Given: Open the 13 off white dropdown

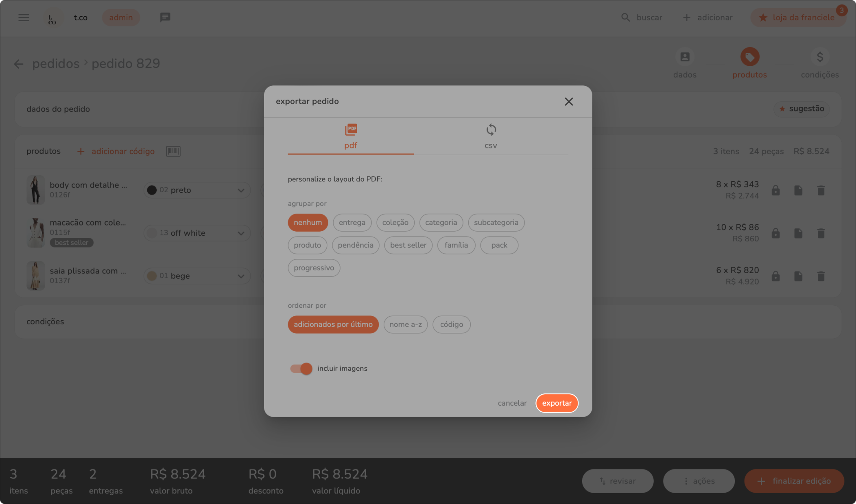Looking at the screenshot, I should click(197, 233).
